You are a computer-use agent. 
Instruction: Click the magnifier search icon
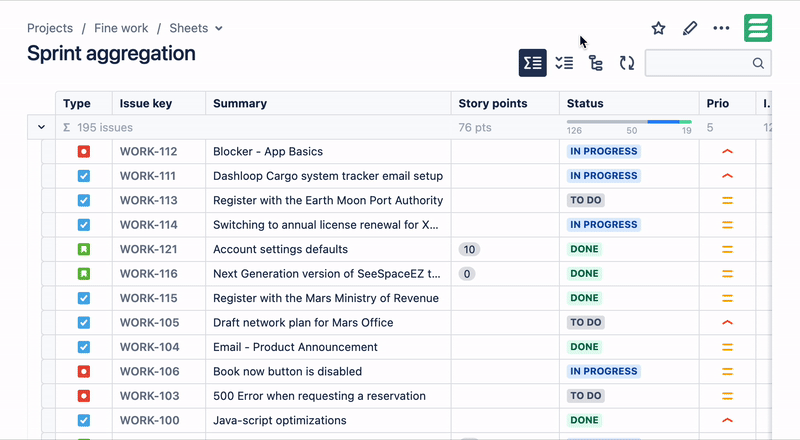(758, 63)
